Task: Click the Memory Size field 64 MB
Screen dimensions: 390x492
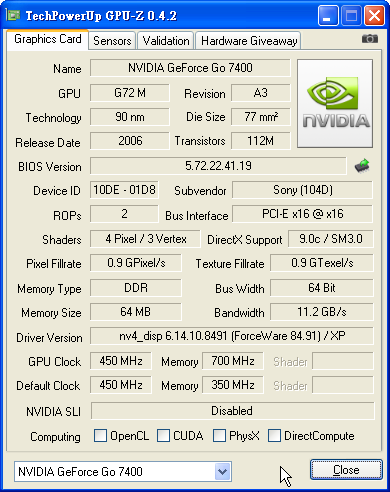Action: 136,312
